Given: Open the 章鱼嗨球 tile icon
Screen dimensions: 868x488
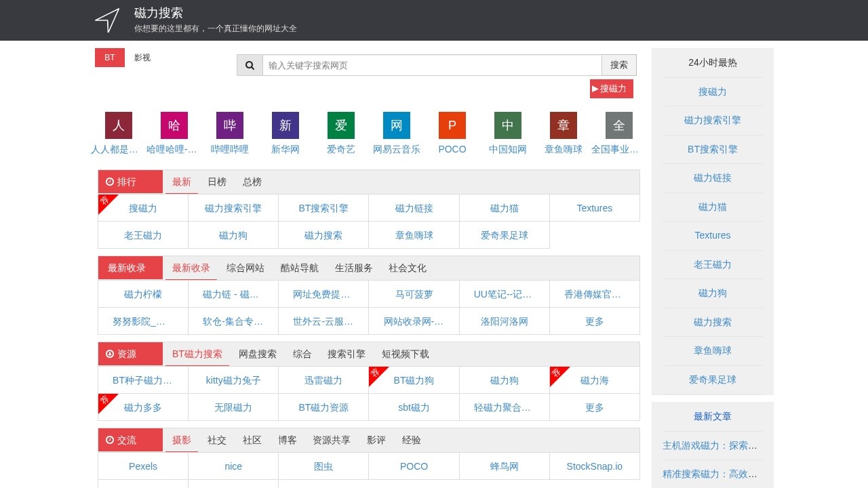Looking at the screenshot, I should point(564,125).
